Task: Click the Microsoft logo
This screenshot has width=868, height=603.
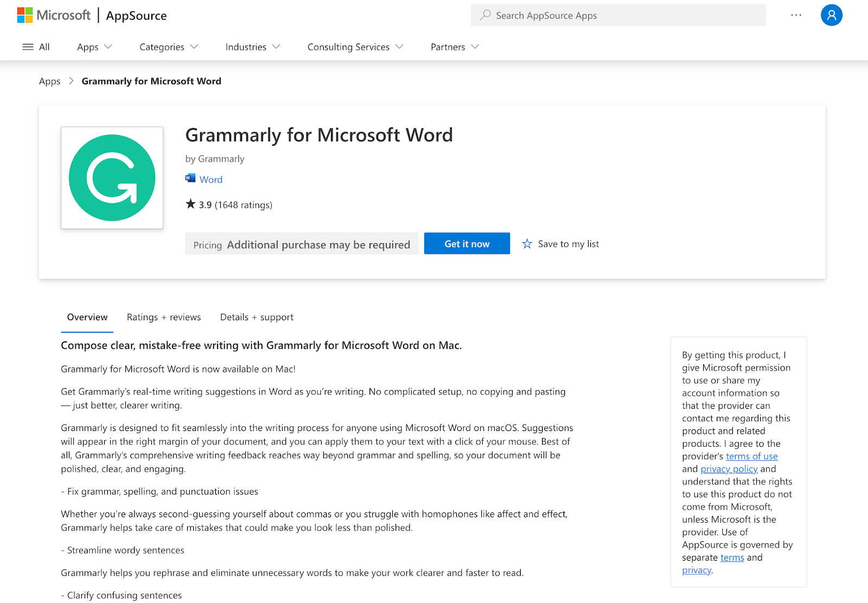Action: click(54, 15)
